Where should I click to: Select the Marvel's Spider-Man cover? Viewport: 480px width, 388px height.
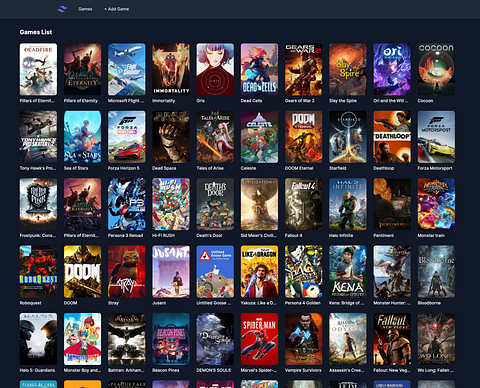coord(259,339)
